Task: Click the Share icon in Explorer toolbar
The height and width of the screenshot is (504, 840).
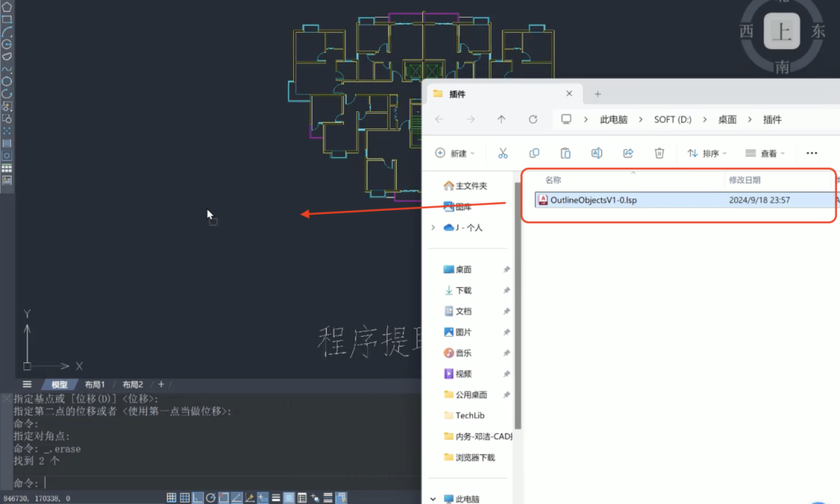Action: 628,153
